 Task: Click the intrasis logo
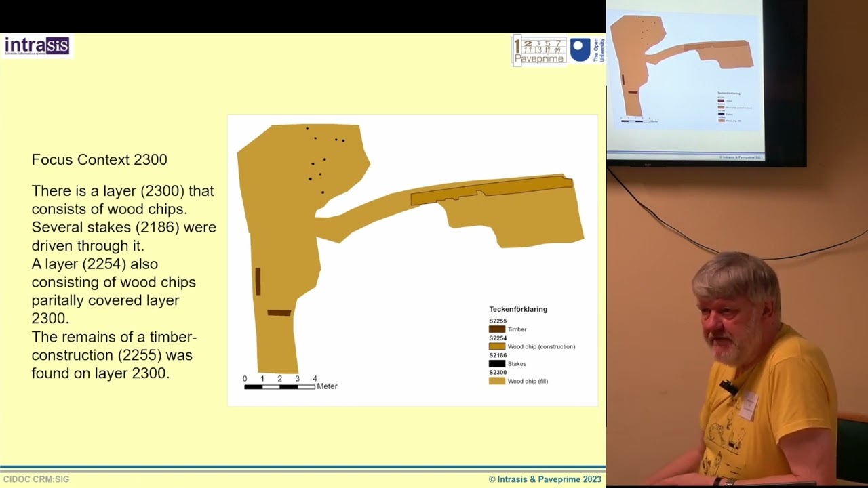37,46
